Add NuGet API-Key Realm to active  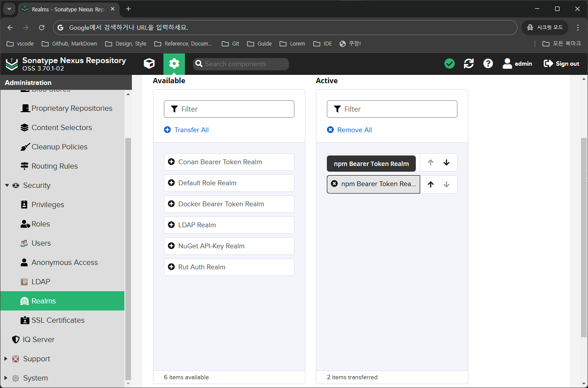tap(229, 246)
